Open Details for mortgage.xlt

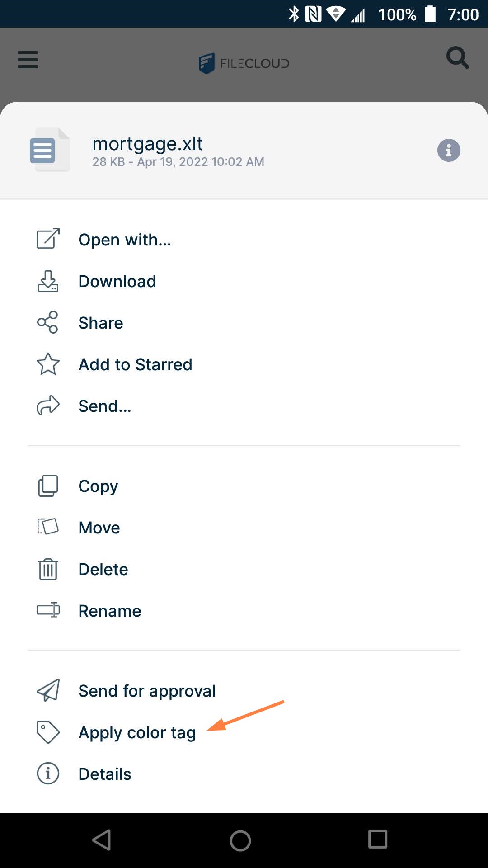click(x=104, y=774)
